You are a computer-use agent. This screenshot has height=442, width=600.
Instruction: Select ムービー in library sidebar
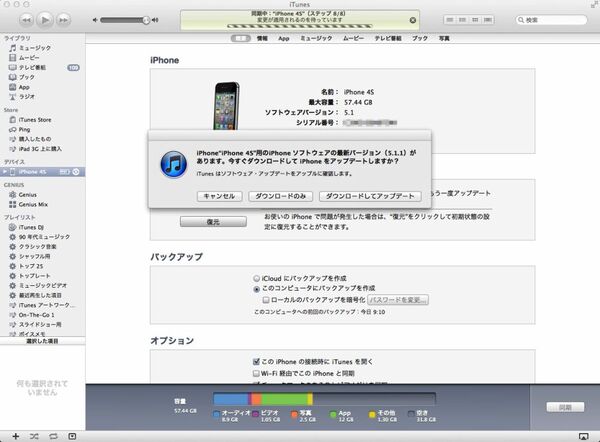tap(42, 58)
